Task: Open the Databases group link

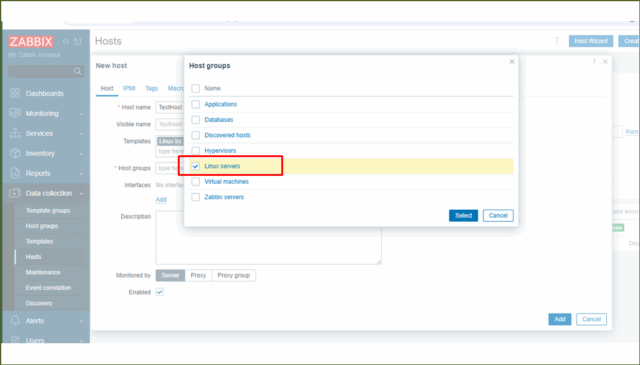Action: (219, 120)
